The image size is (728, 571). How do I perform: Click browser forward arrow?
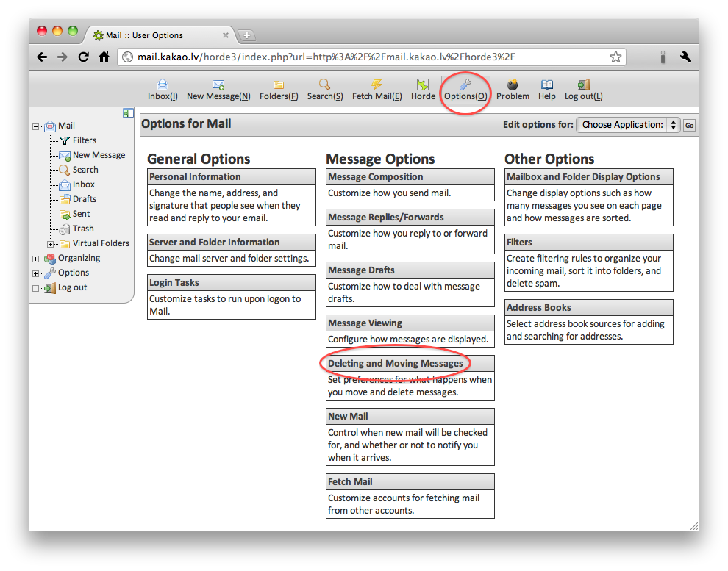[x=63, y=57]
